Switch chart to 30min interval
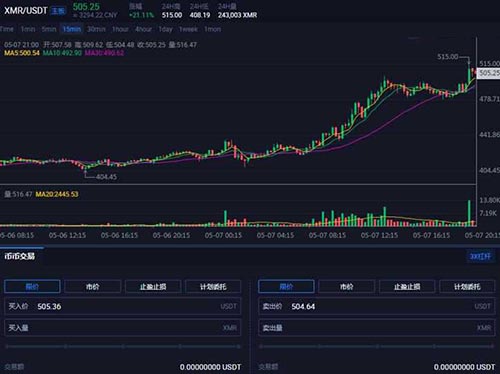The image size is (500, 374). 96,29
